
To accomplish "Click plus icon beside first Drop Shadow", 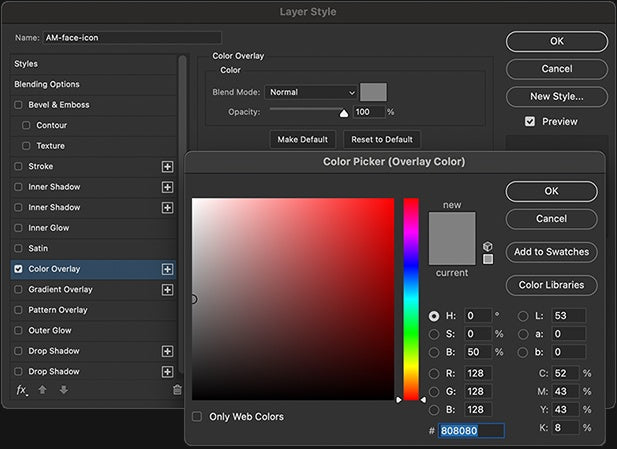I will click(167, 351).
